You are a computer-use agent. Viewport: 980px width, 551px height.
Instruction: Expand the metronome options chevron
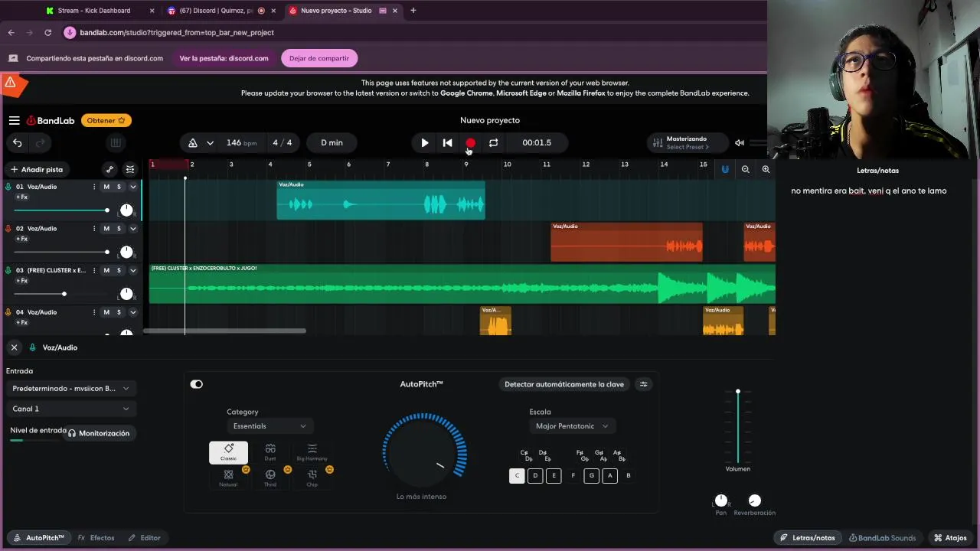click(210, 142)
